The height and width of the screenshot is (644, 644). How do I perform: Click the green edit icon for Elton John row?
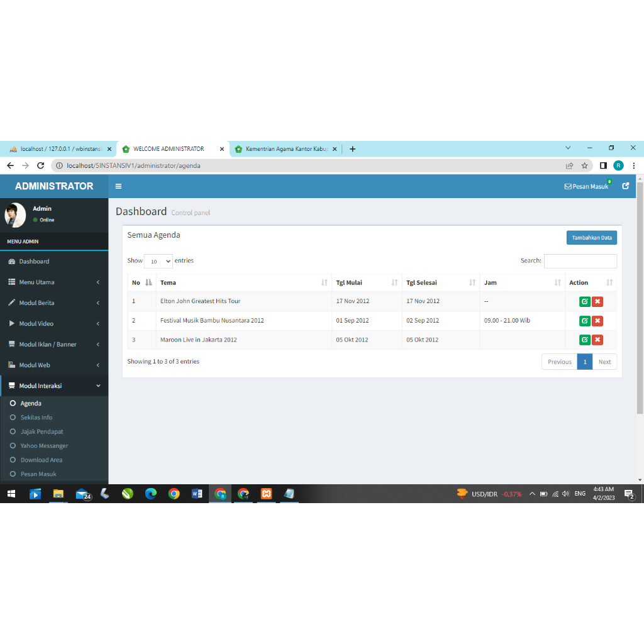click(x=584, y=301)
